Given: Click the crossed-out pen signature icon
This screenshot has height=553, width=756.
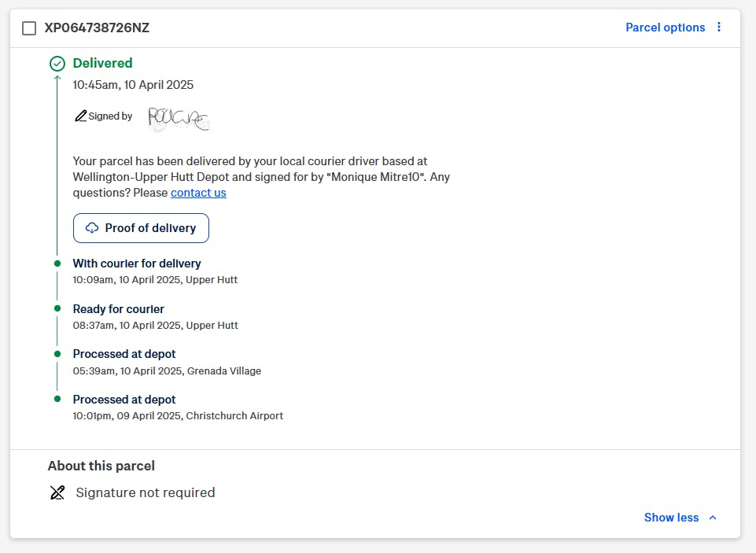Looking at the screenshot, I should coord(57,493).
